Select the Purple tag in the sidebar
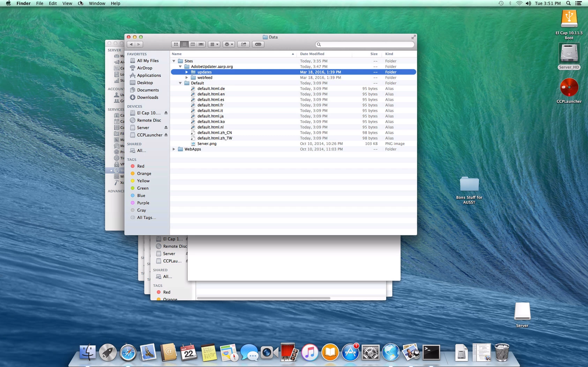 (x=143, y=203)
